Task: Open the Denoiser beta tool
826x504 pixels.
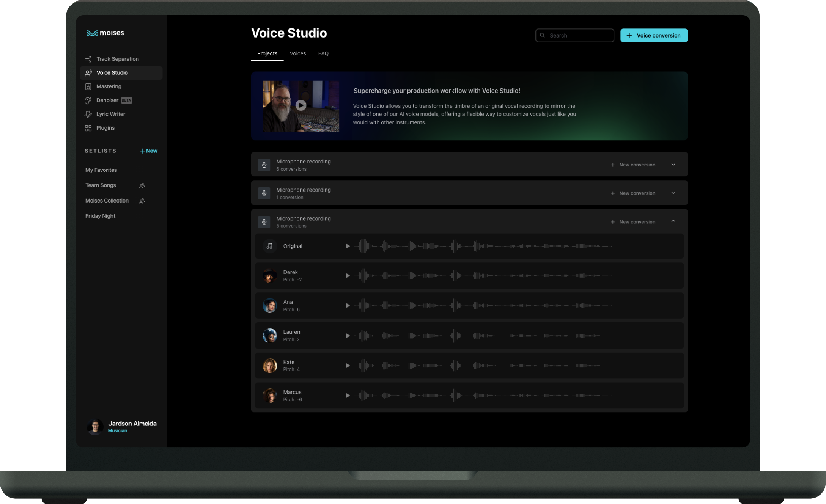Action: pyautogui.click(x=107, y=100)
